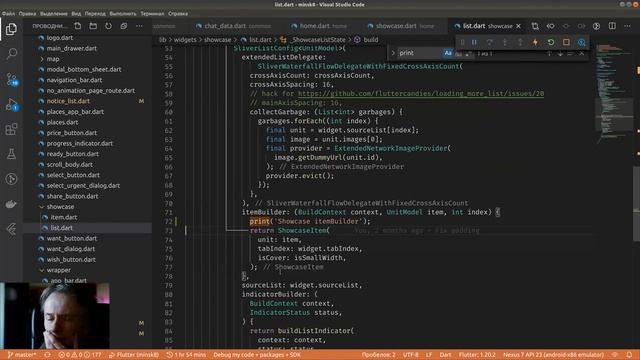Step over in debug toolbar
The image size is (640, 360).
489,42
